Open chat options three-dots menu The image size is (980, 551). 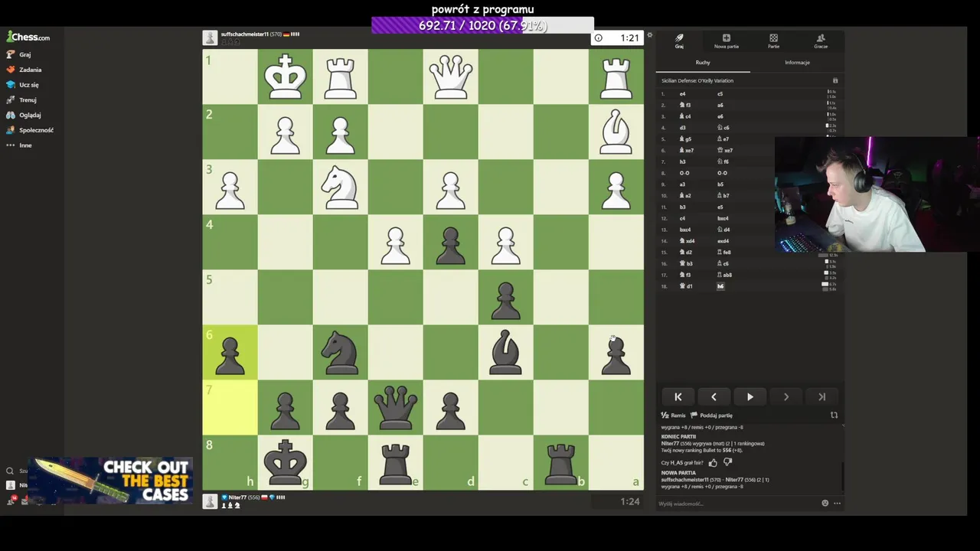point(837,504)
